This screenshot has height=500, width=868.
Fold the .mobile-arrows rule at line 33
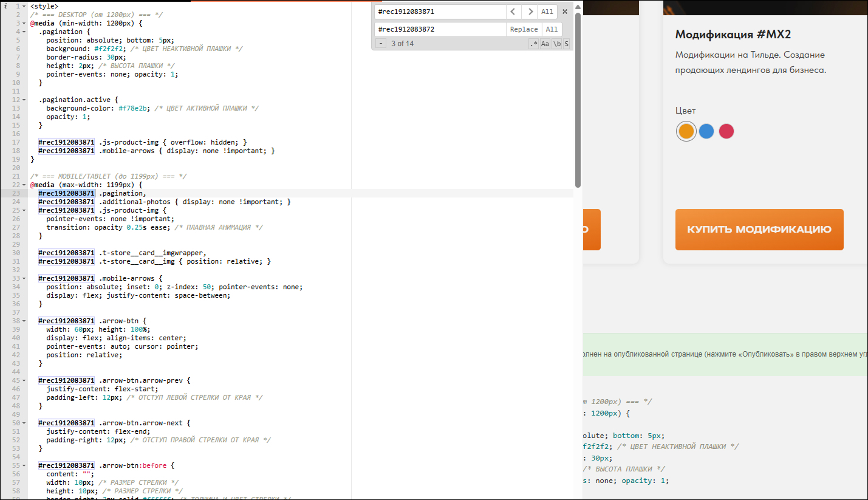24,278
